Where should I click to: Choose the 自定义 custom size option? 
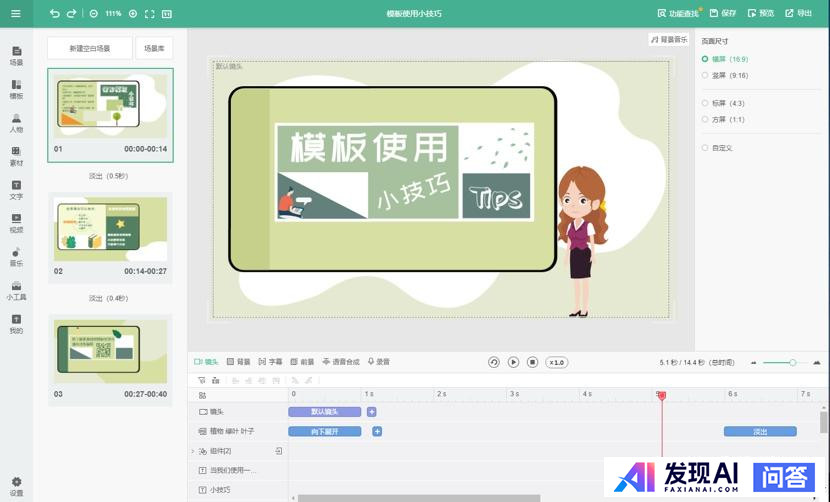click(705, 148)
